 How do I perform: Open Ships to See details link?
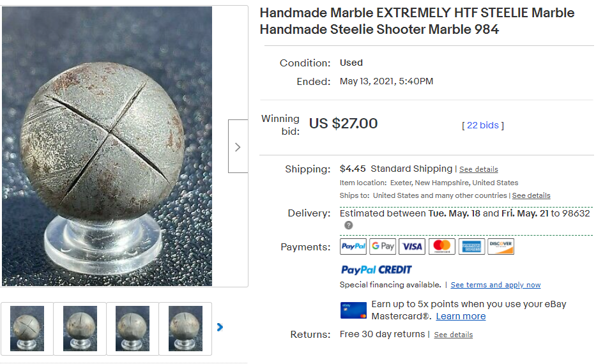pos(531,195)
